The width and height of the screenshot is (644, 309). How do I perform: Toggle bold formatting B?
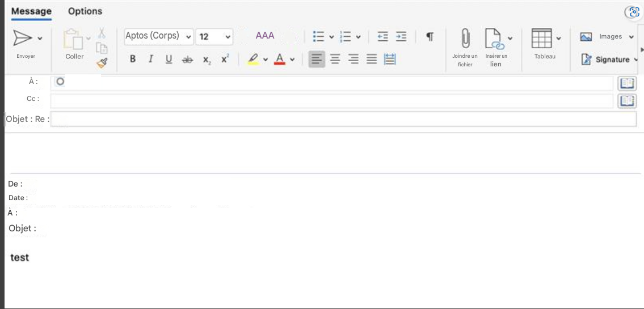133,60
